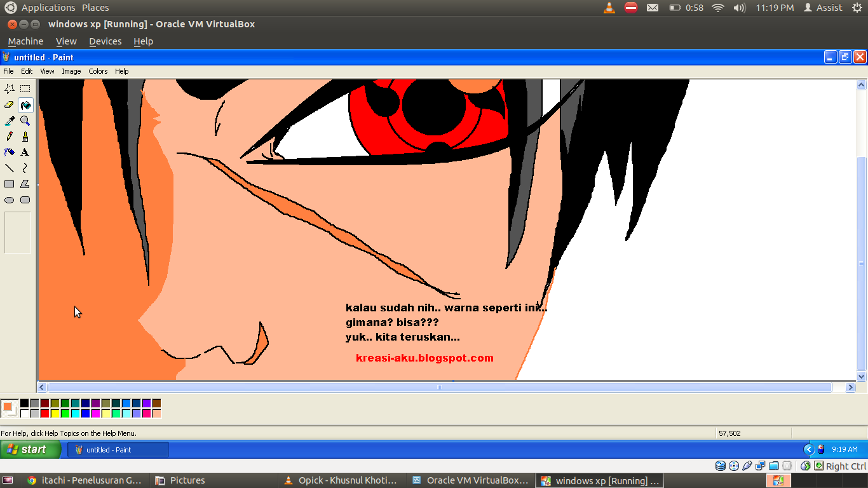Open the volume speaker indicator
Screen dimensions: 868x488
pyautogui.click(x=740, y=8)
